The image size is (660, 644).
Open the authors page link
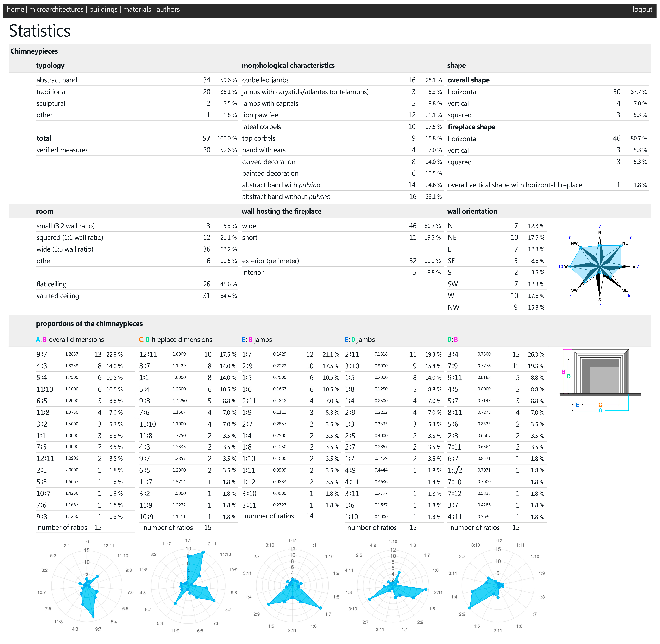[168, 9]
